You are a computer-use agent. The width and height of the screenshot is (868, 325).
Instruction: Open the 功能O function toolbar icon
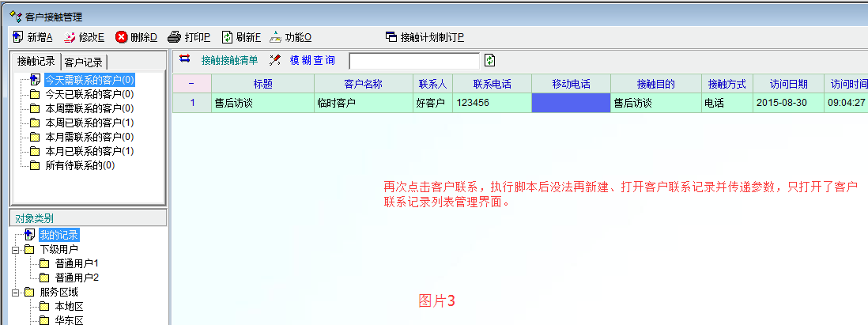click(x=275, y=37)
